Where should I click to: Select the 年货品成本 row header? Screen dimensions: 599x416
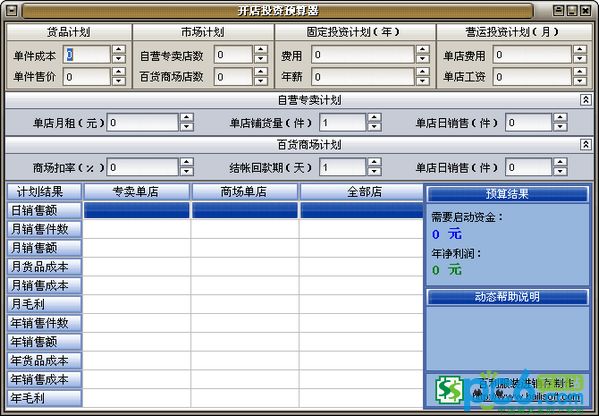44,361
